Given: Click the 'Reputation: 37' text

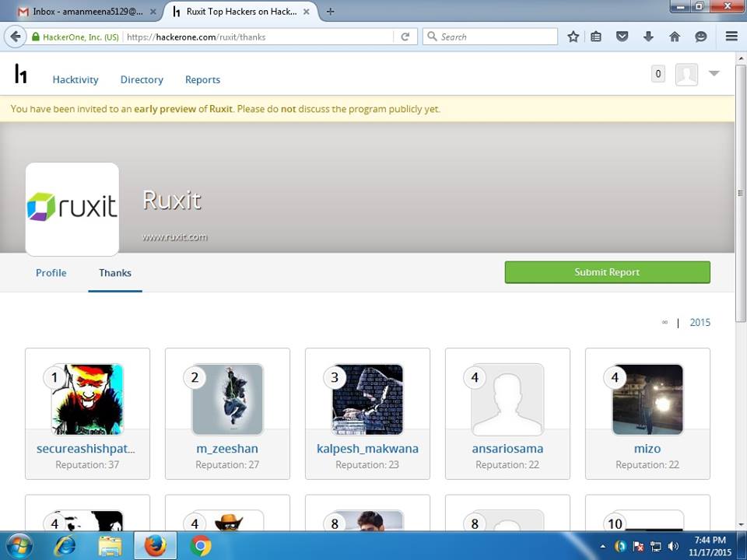Looking at the screenshot, I should coord(87,465).
